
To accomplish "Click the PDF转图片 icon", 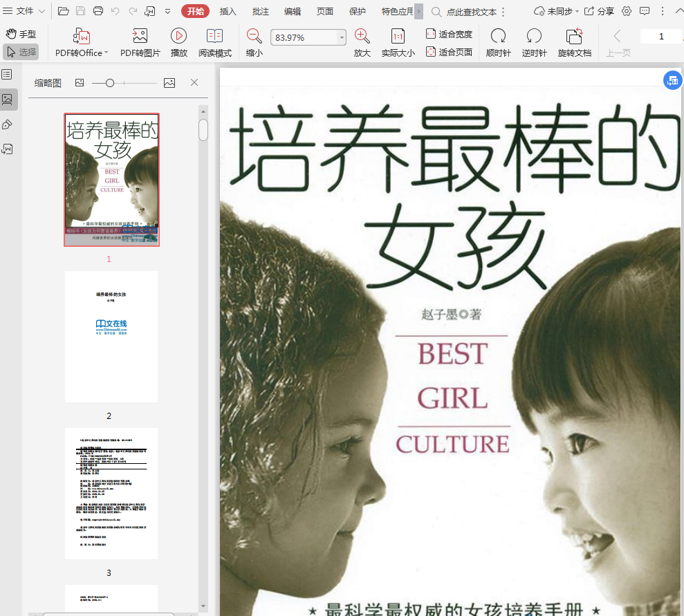I will [x=140, y=36].
